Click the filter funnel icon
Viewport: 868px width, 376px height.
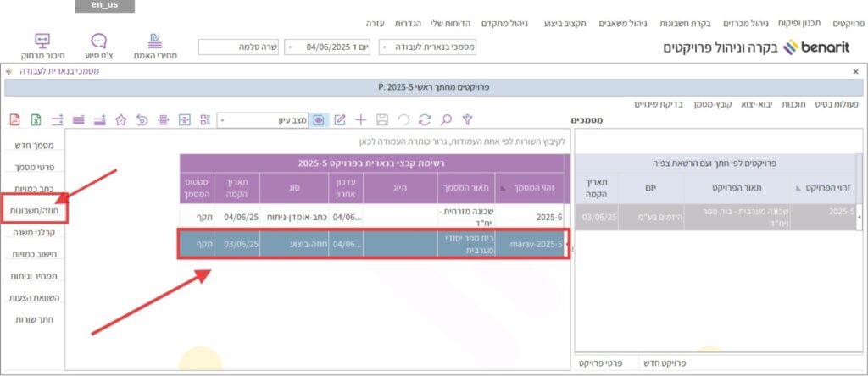point(466,120)
